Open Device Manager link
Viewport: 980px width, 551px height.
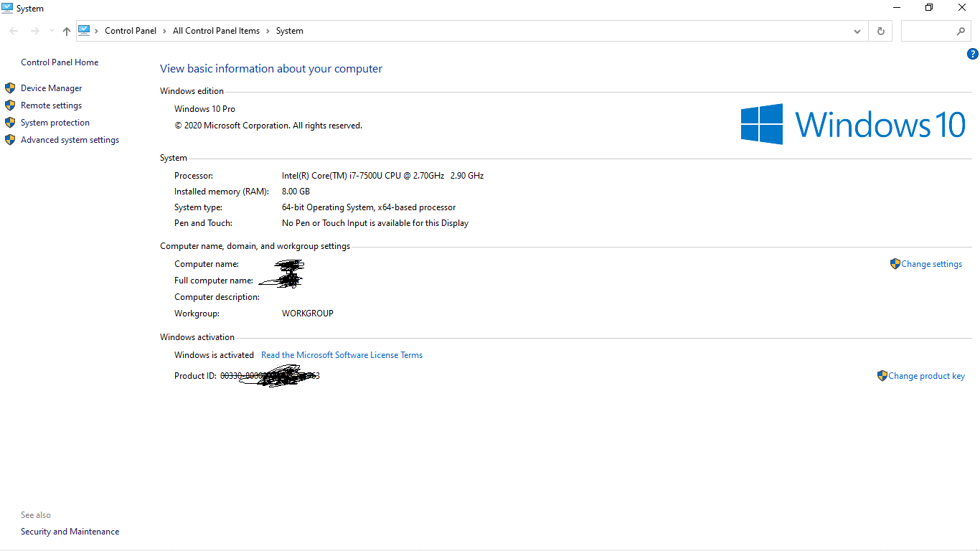pos(52,88)
